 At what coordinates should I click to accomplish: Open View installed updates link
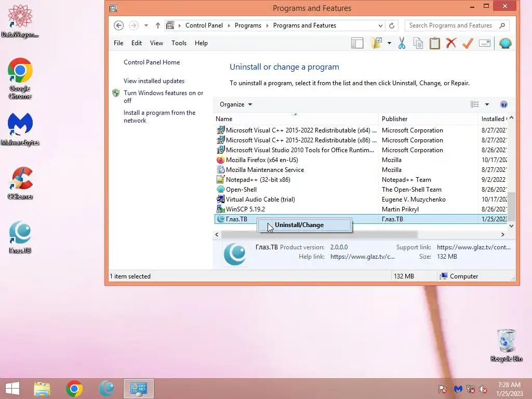154,81
